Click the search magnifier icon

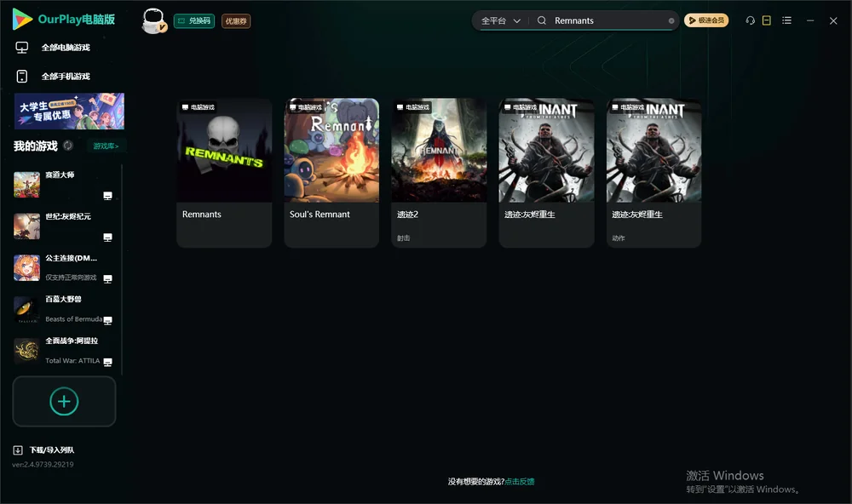(x=542, y=20)
